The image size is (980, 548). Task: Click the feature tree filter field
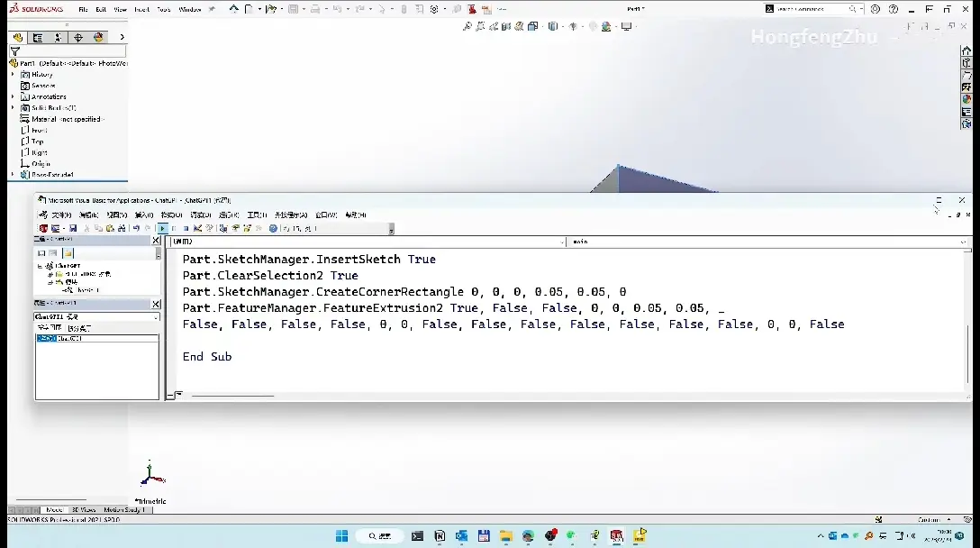coord(68,51)
